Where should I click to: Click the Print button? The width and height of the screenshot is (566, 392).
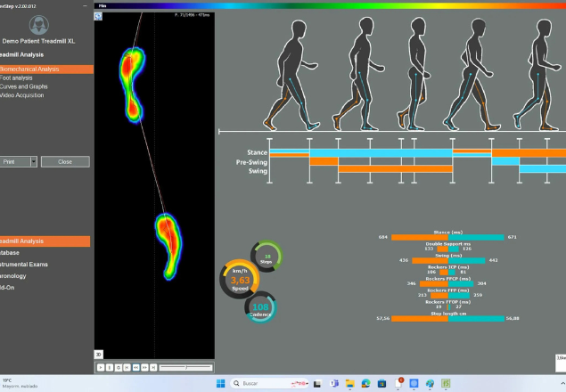[x=12, y=162]
